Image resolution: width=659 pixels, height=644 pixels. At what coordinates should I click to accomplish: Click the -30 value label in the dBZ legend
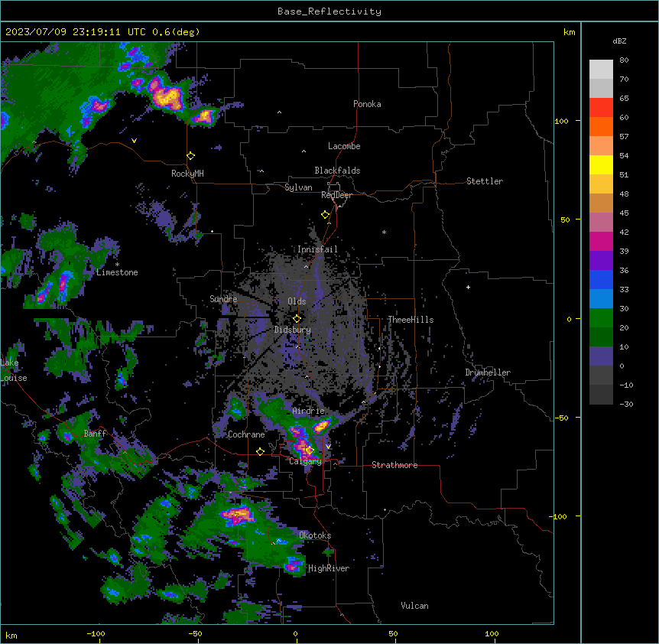(x=626, y=404)
